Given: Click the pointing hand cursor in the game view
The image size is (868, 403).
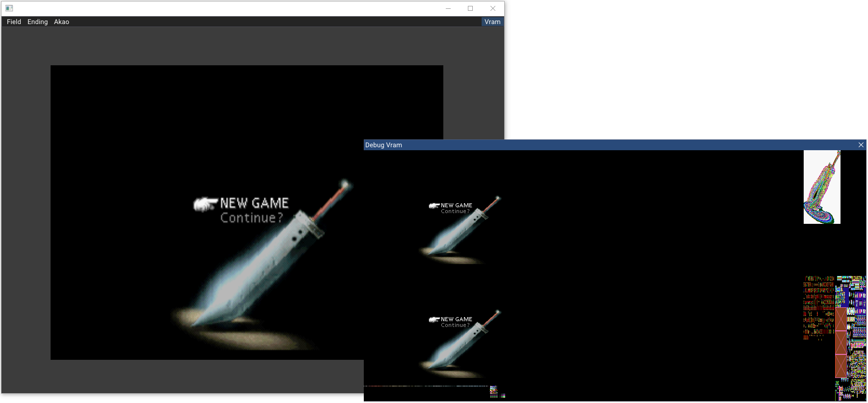Looking at the screenshot, I should click(x=205, y=204).
